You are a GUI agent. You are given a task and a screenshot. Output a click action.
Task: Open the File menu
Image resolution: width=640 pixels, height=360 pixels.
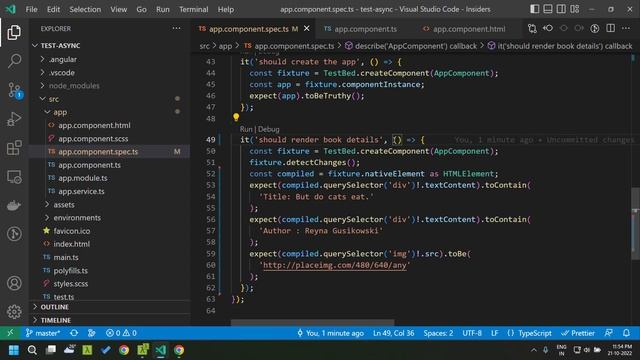tap(31, 9)
